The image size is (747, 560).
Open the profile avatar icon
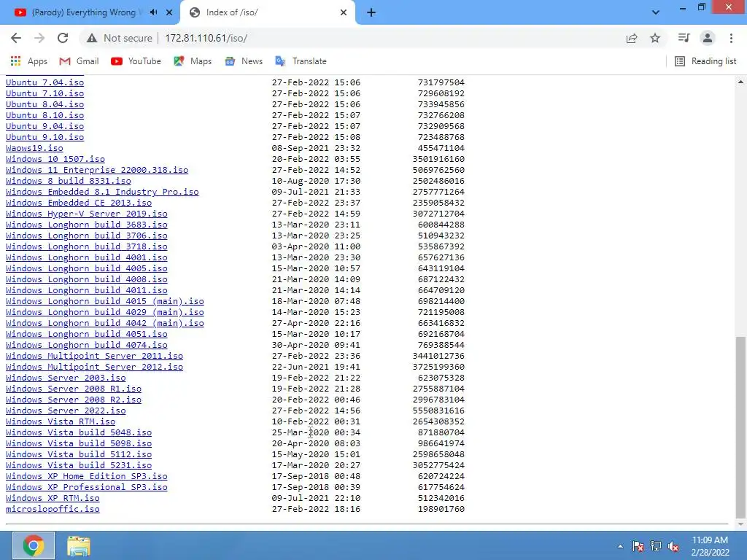(708, 38)
